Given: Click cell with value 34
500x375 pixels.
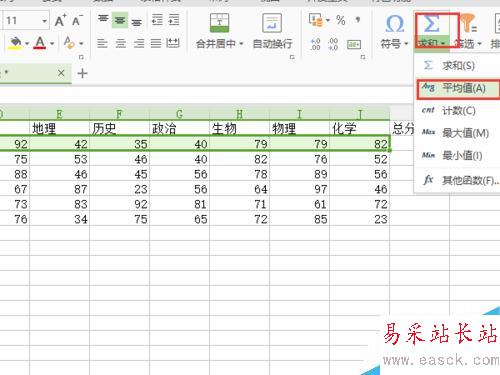Looking at the screenshot, I should [59, 219].
